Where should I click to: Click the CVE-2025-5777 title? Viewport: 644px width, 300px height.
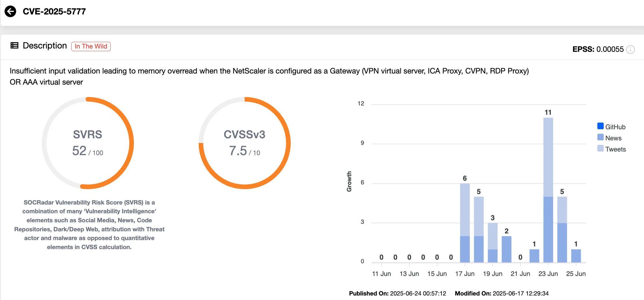point(54,11)
